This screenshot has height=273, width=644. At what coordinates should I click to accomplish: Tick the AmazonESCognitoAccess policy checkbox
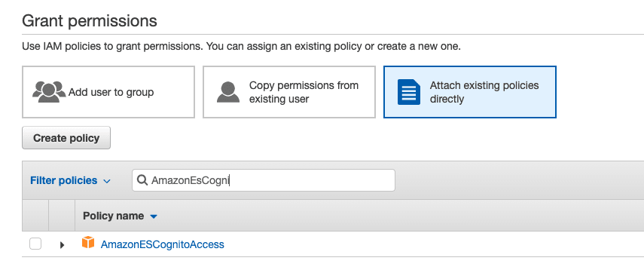click(35, 244)
